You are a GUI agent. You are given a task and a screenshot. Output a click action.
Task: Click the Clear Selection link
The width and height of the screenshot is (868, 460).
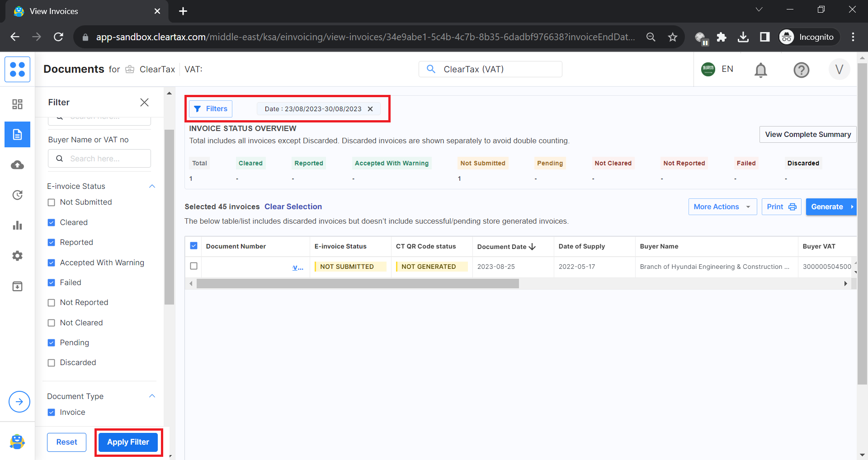pyautogui.click(x=293, y=207)
